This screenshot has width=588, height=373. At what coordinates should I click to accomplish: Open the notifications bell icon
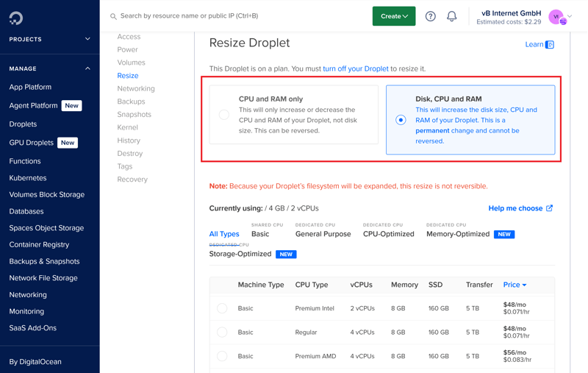[x=452, y=16]
